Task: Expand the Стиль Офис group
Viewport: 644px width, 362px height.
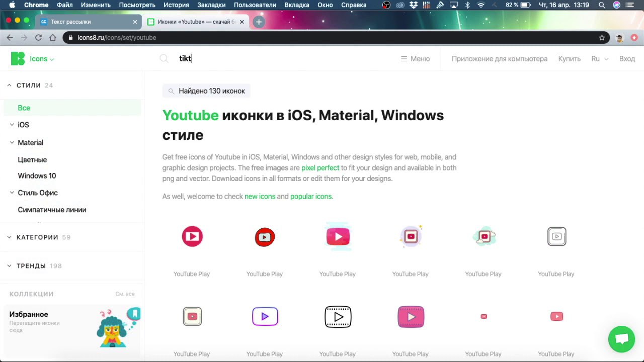Action: [12, 193]
